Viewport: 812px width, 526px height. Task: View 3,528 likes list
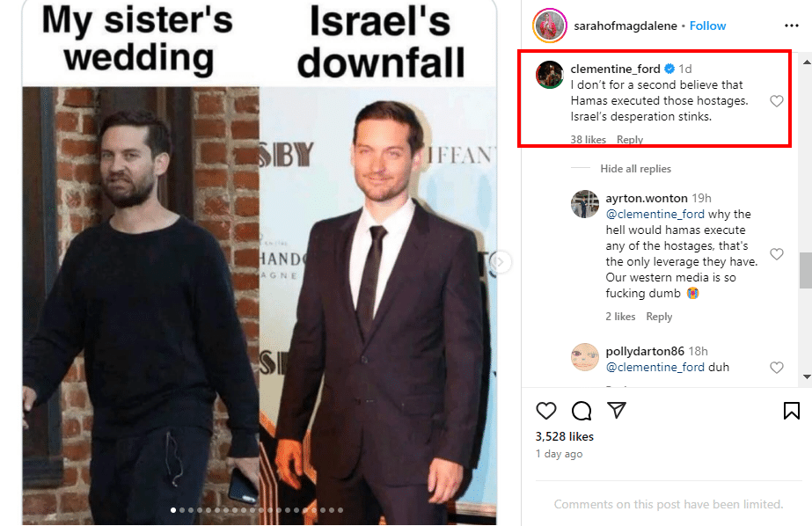point(565,436)
